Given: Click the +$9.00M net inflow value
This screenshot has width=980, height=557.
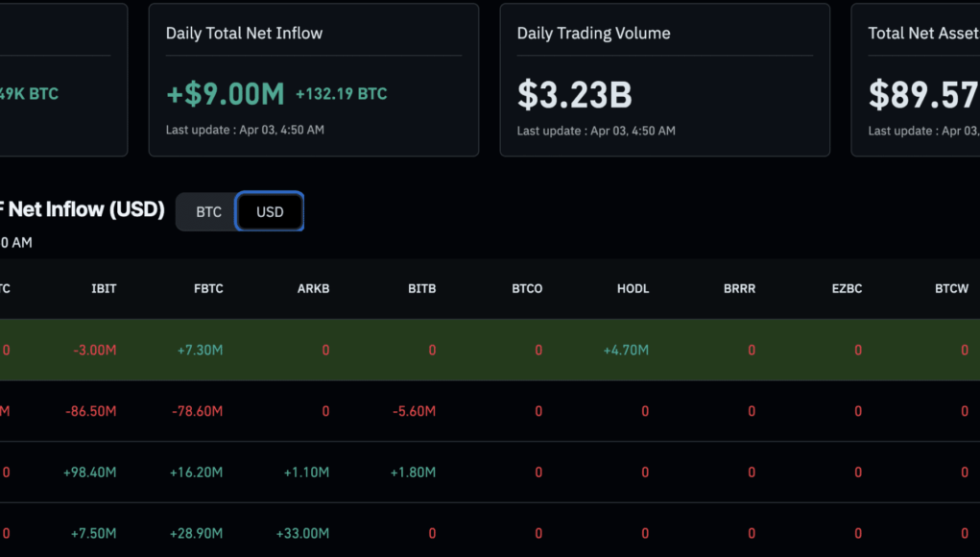Looking at the screenshot, I should [226, 94].
